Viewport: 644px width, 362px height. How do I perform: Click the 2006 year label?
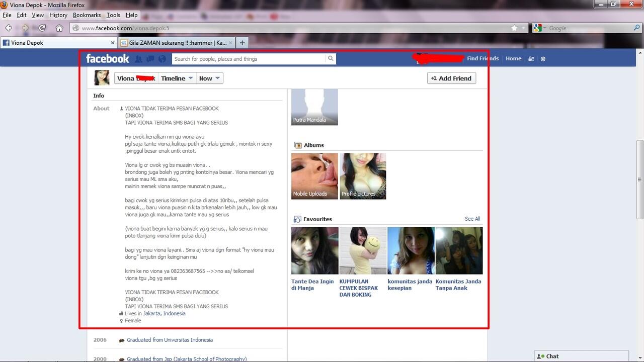tap(100, 340)
